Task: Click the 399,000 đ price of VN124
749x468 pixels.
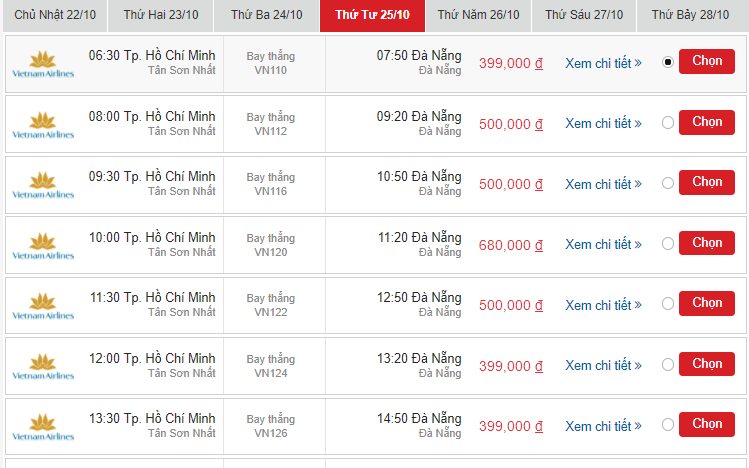Action: [x=511, y=366]
